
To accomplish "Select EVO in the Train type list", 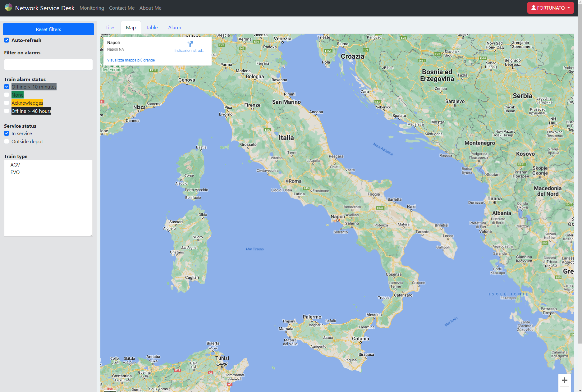I will coord(15,172).
